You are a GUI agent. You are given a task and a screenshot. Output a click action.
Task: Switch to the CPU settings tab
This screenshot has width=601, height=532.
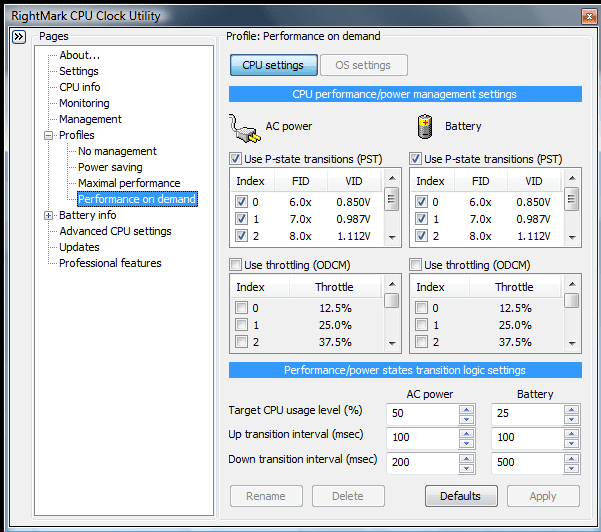[274, 65]
